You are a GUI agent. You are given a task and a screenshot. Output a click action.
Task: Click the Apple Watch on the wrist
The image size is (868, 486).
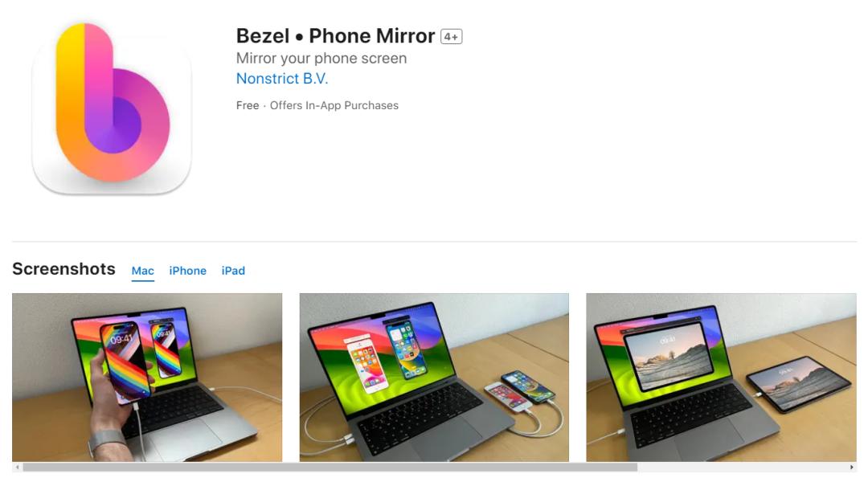(x=107, y=443)
